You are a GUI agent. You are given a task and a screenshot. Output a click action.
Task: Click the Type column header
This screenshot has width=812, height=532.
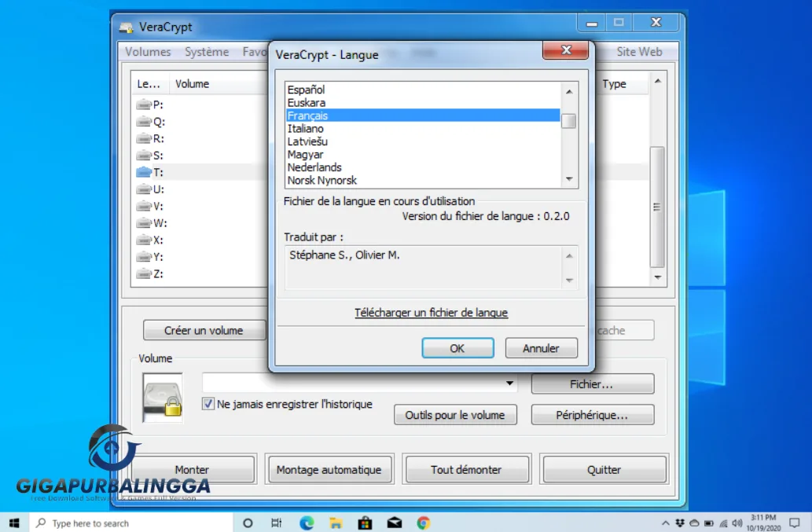pos(614,84)
